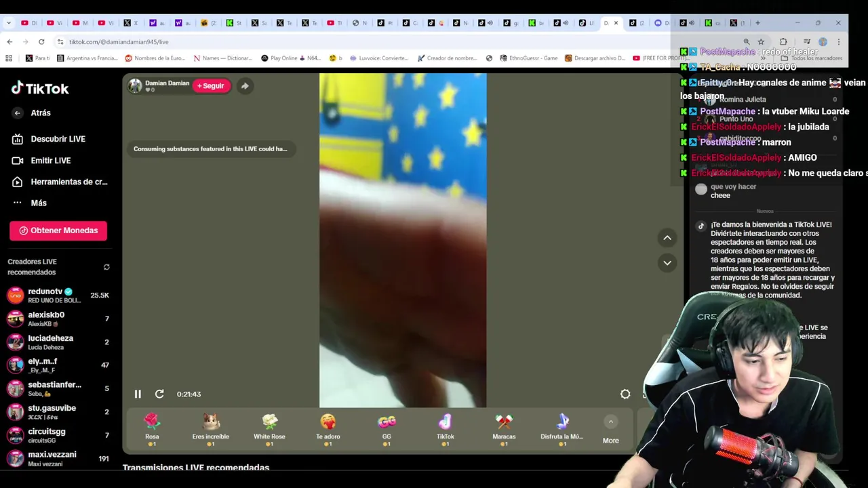The width and height of the screenshot is (868, 488).
Task: Open Para ti X bookmark
Action: click(x=38, y=58)
